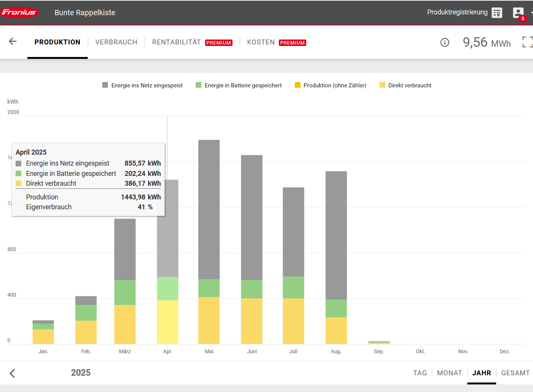The width and height of the screenshot is (533, 392).
Task: Click the back arrow beside PRODUKTION
Action: click(x=13, y=42)
